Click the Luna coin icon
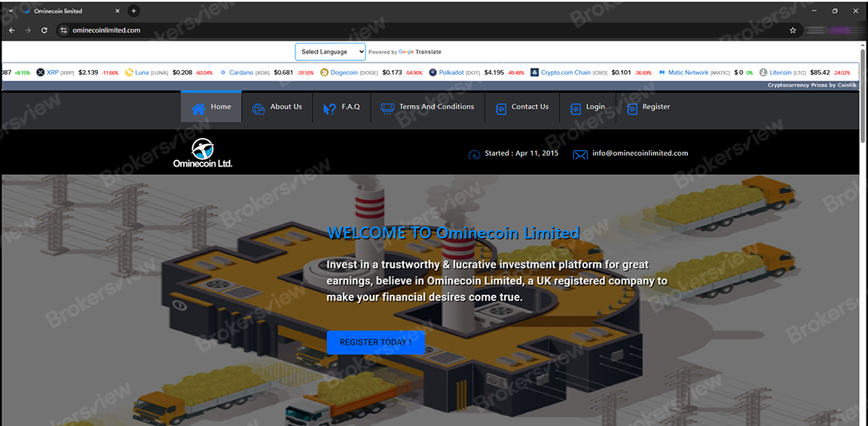This screenshot has height=426, width=868. tap(129, 72)
